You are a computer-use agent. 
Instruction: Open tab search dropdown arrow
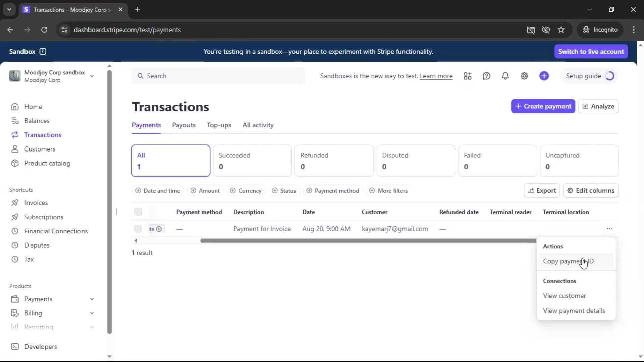tap(9, 9)
